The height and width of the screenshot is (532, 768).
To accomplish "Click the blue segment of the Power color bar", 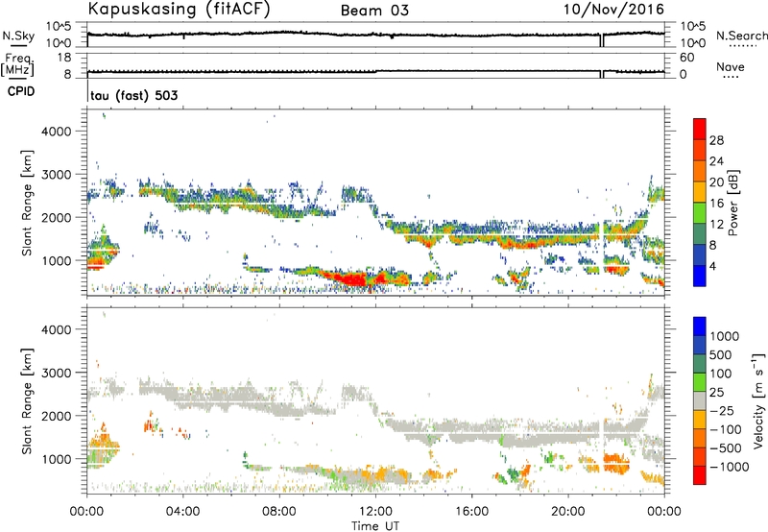I will [700, 276].
